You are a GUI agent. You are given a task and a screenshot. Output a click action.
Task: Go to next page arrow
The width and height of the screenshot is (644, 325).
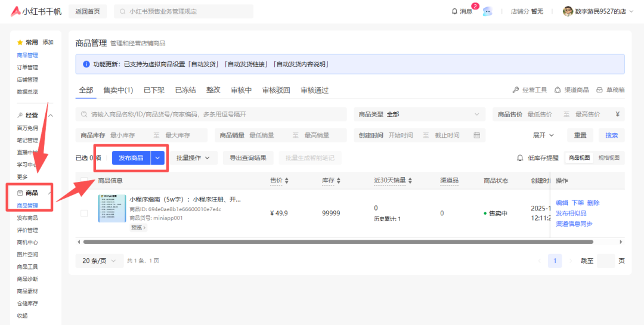pyautogui.click(x=571, y=261)
